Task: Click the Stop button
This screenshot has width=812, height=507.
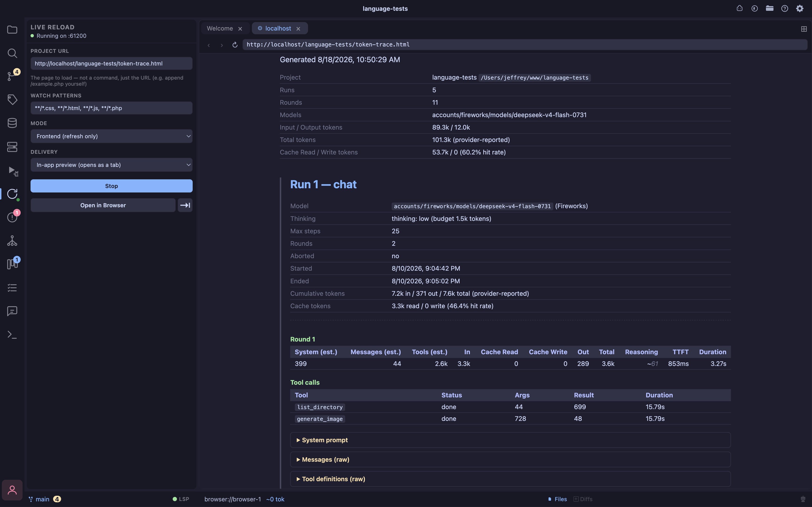Action: 111,186
